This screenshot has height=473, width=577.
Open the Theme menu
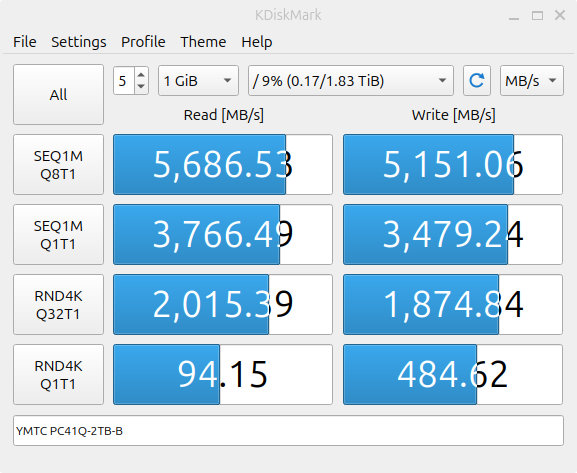(203, 42)
